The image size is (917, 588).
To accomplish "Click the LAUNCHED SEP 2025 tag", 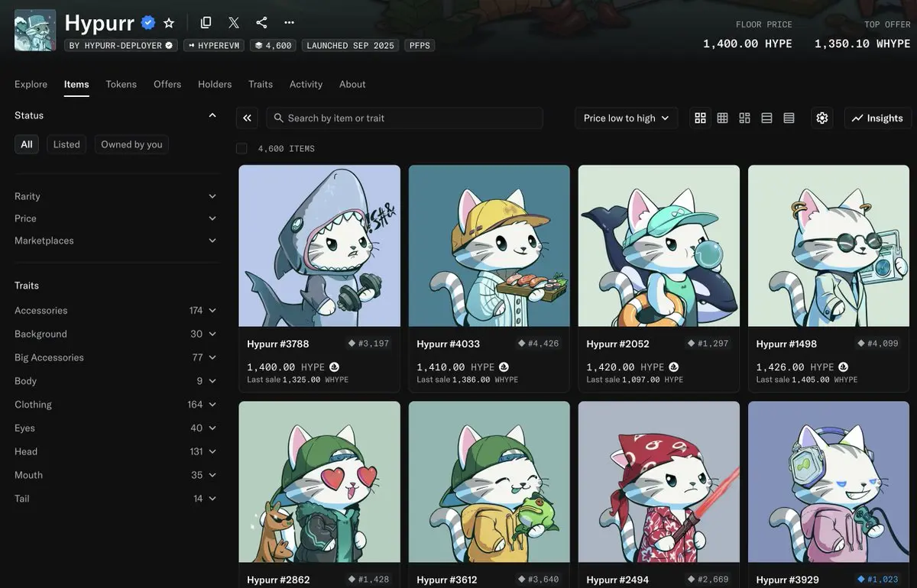I will pos(350,46).
